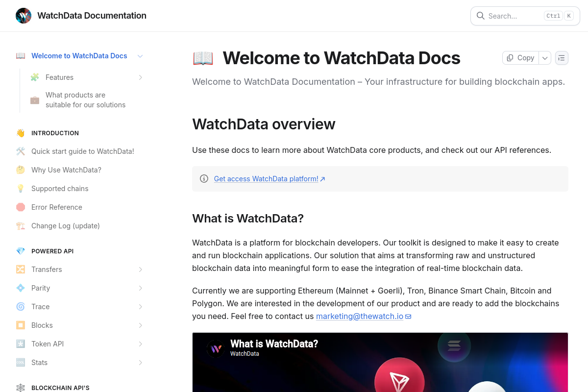Open Quick start guide to WatchData!
588x392 pixels.
click(x=83, y=151)
